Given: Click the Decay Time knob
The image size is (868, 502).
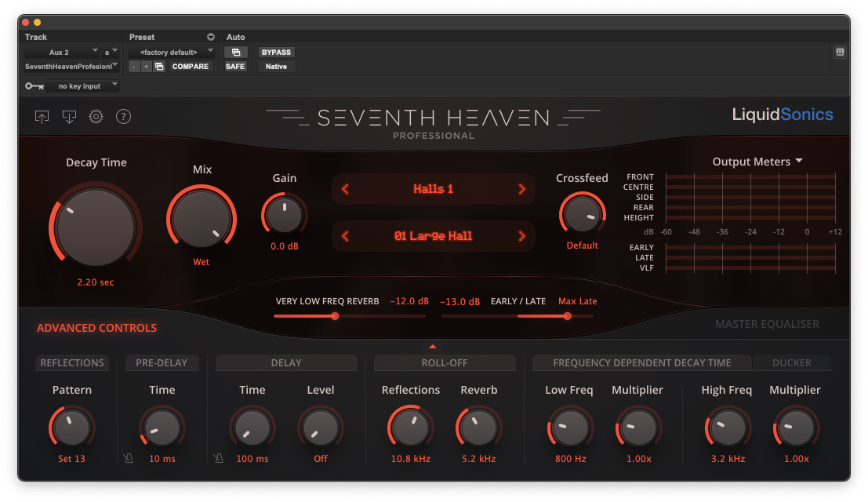Looking at the screenshot, I should click(x=96, y=228).
